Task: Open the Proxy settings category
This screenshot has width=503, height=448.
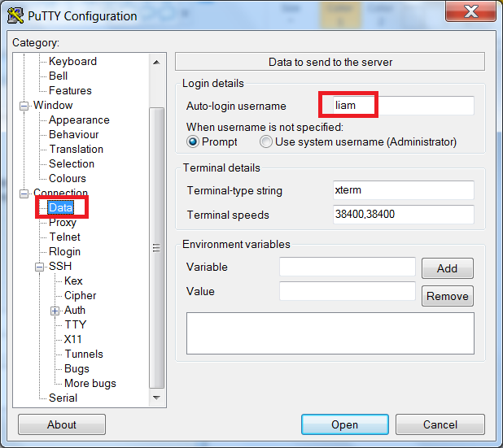Action: (63, 222)
